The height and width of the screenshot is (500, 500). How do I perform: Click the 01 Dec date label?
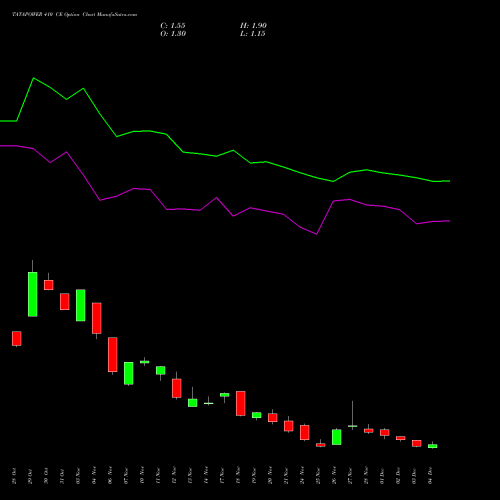coord(382,476)
